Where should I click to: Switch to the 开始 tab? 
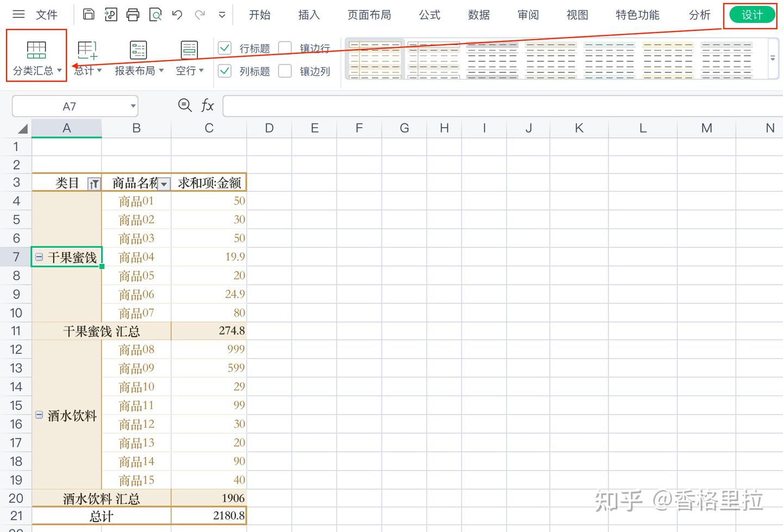pos(259,15)
